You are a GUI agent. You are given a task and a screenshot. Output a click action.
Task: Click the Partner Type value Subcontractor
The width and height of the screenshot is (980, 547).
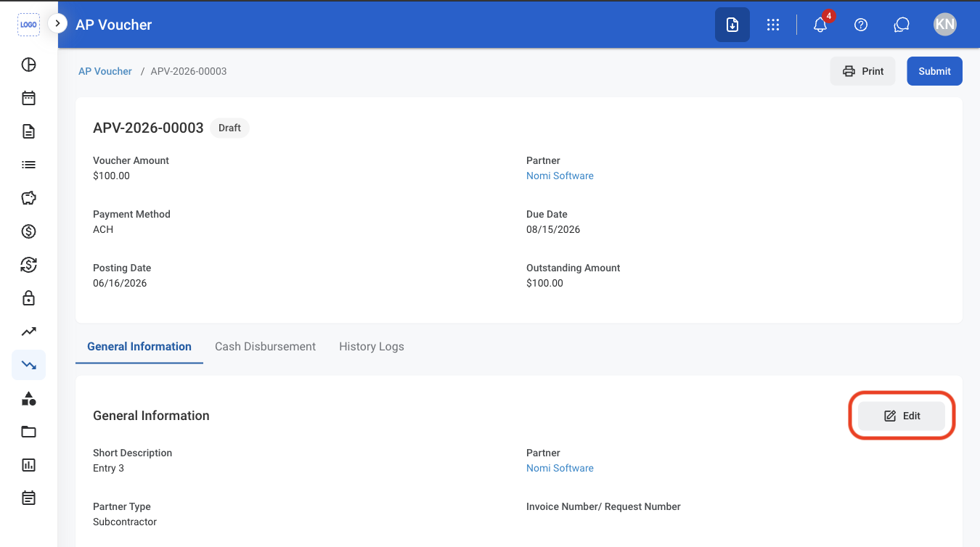point(125,522)
